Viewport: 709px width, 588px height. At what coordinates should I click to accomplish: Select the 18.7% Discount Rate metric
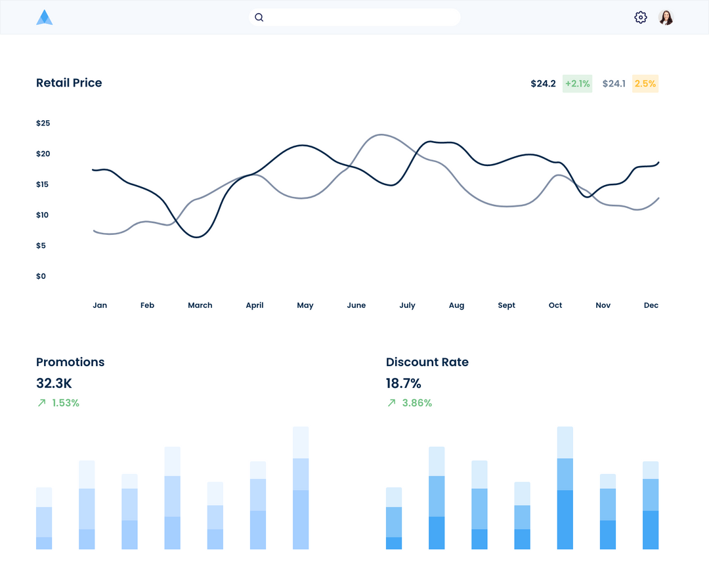coord(404,383)
